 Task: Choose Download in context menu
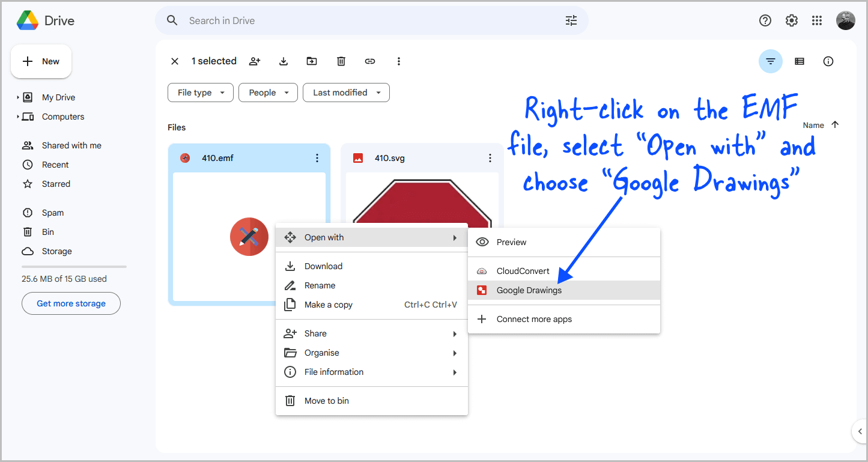tap(371, 266)
